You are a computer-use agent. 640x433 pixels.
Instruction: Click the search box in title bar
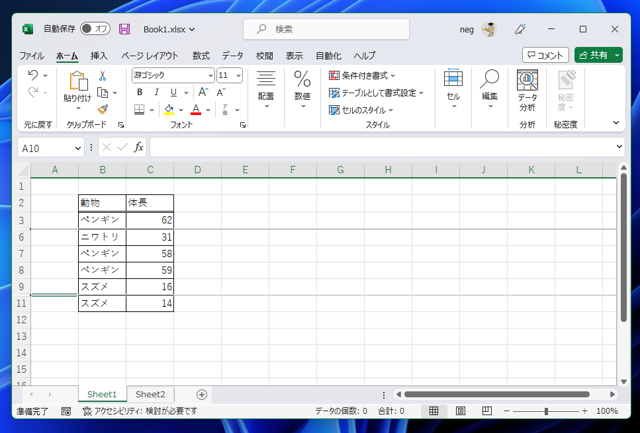coord(326,29)
